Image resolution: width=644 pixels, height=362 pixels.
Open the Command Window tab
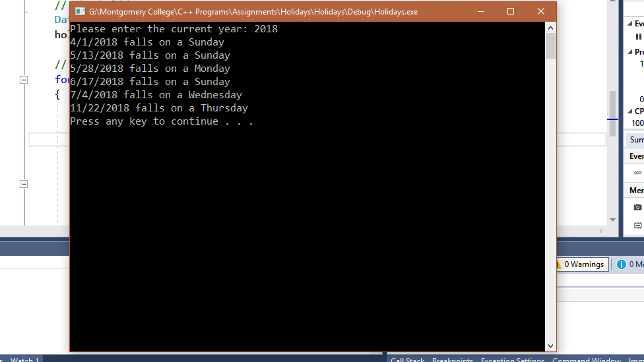(x=587, y=359)
